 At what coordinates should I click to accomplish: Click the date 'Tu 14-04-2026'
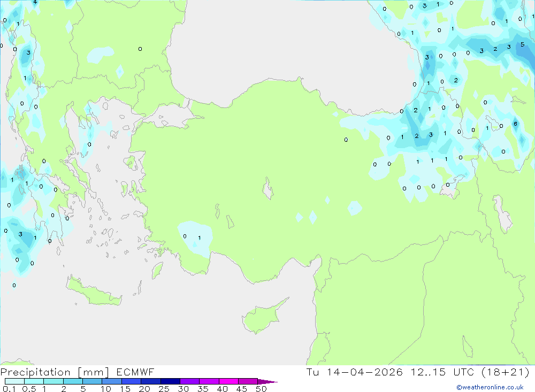click(x=355, y=372)
